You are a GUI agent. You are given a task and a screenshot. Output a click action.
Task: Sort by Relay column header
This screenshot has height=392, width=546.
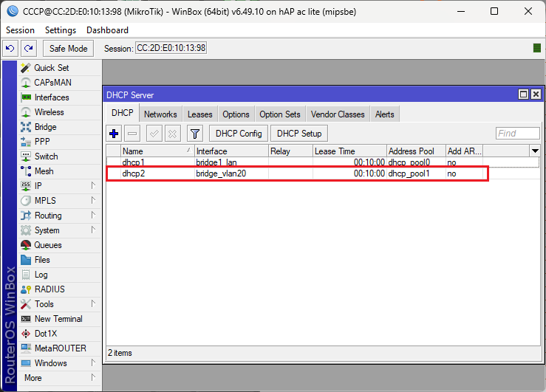coord(291,151)
